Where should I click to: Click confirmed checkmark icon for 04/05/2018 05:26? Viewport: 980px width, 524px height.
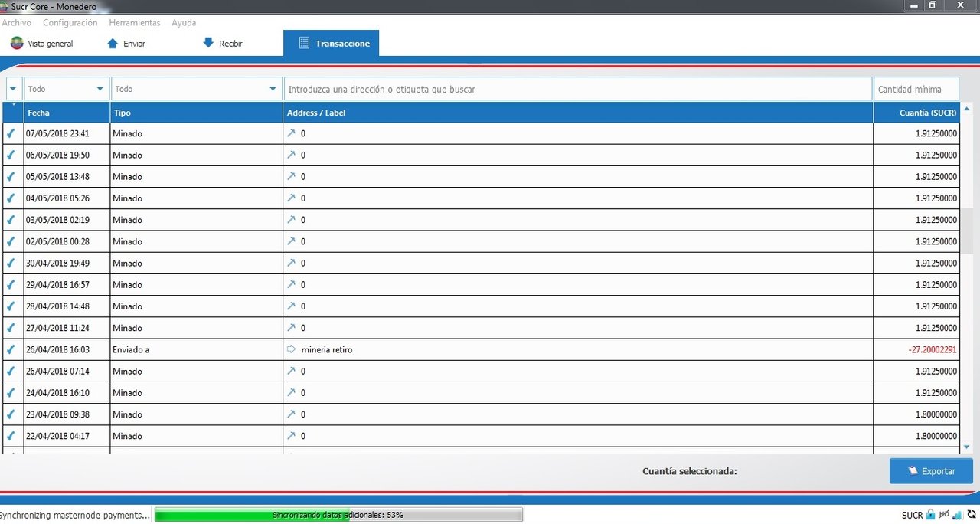click(11, 198)
